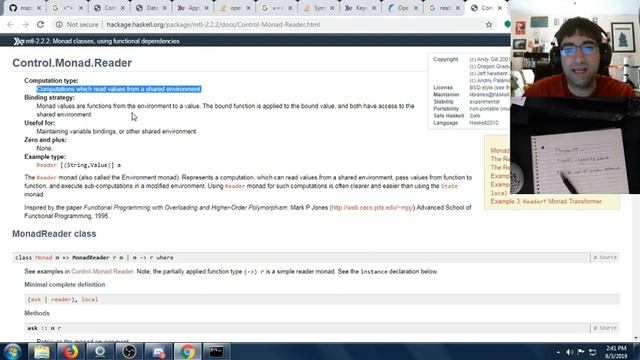
Task: Follow the Reader link in 'The Reader monad'
Action: [x=47, y=178]
